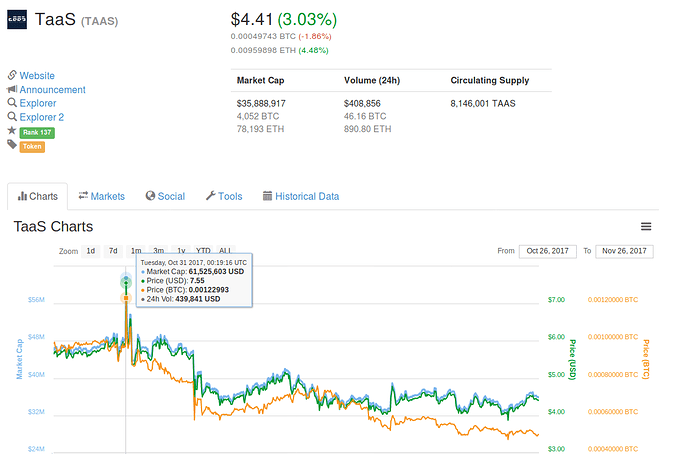Click the 78,193 ETH market cap value
The height and width of the screenshot is (454, 690).
coord(260,129)
